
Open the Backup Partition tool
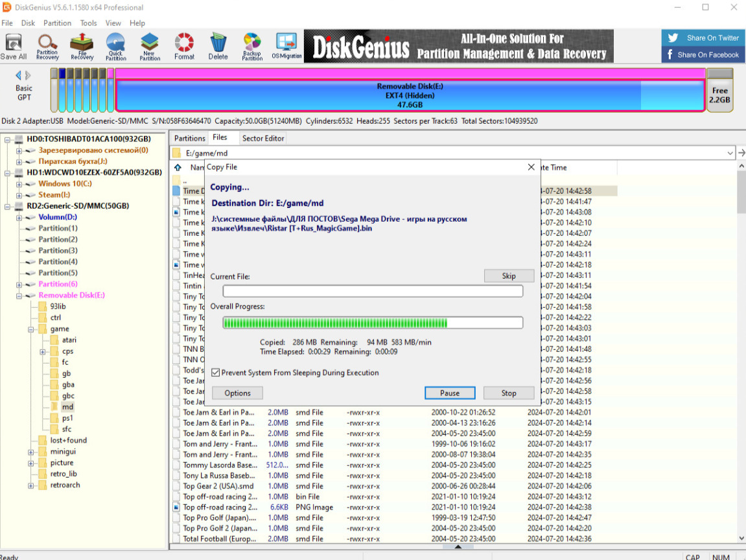tap(252, 46)
